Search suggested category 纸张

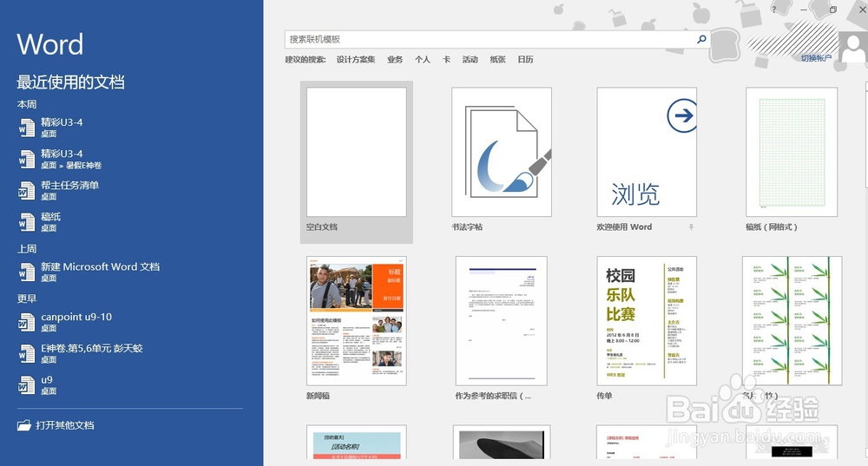pyautogui.click(x=497, y=59)
